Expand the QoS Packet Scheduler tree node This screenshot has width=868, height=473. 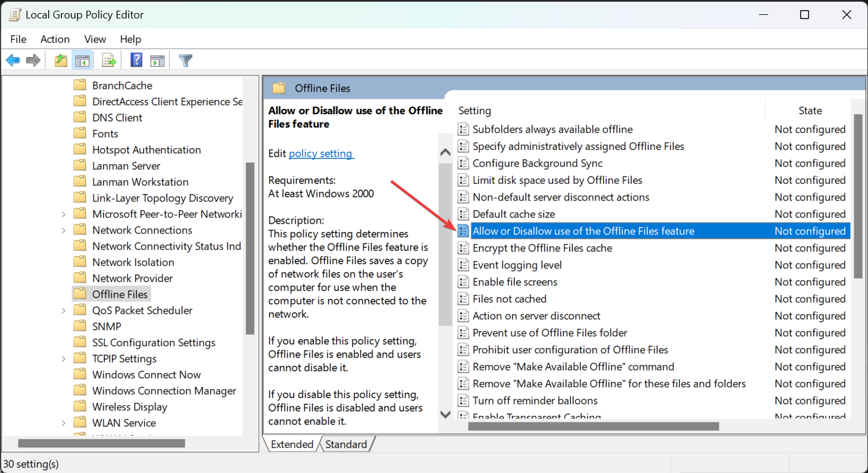[64, 310]
